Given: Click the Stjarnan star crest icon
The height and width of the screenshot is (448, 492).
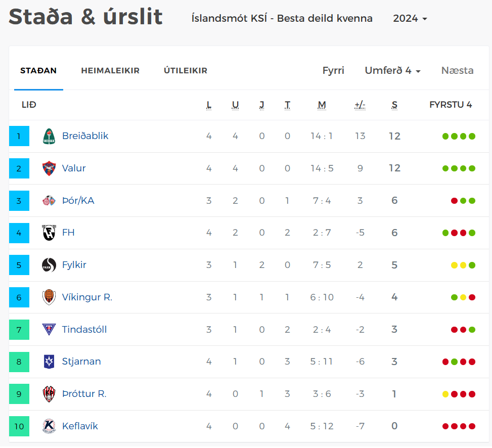Looking at the screenshot, I should click(x=49, y=362).
